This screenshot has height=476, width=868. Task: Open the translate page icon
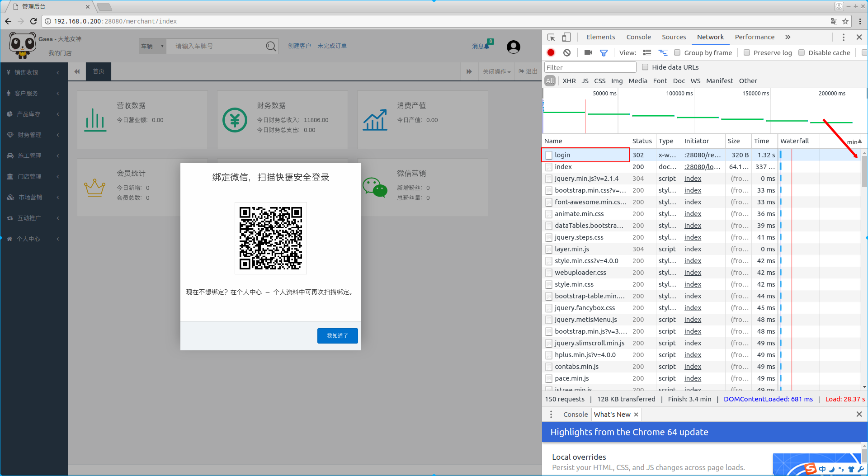tap(834, 21)
